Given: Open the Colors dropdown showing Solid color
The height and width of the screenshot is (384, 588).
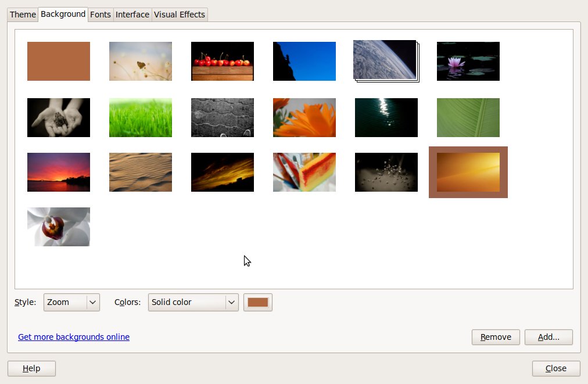Looking at the screenshot, I should [193, 302].
